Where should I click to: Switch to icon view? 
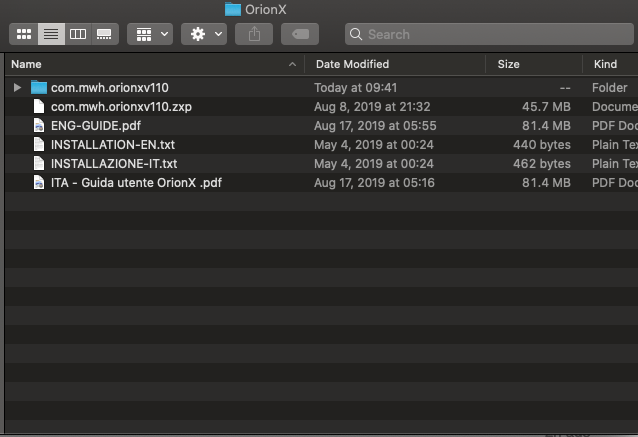point(24,34)
